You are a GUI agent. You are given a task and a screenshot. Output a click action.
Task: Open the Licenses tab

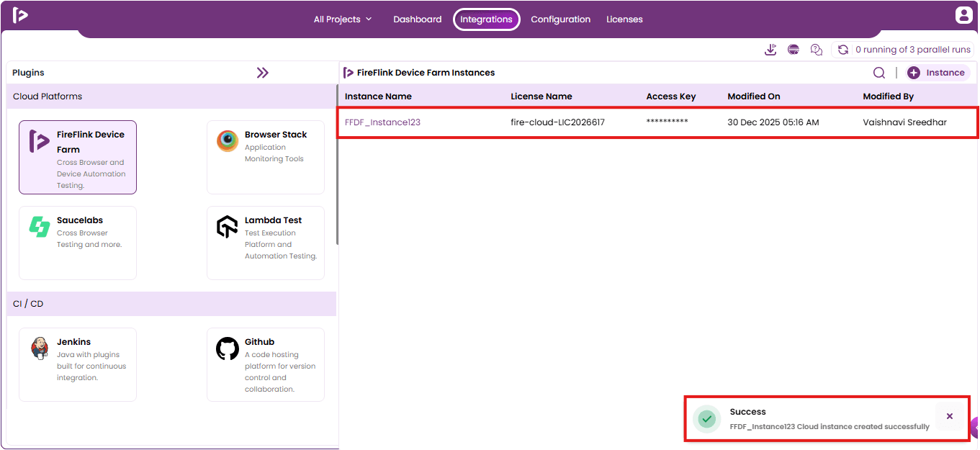624,19
